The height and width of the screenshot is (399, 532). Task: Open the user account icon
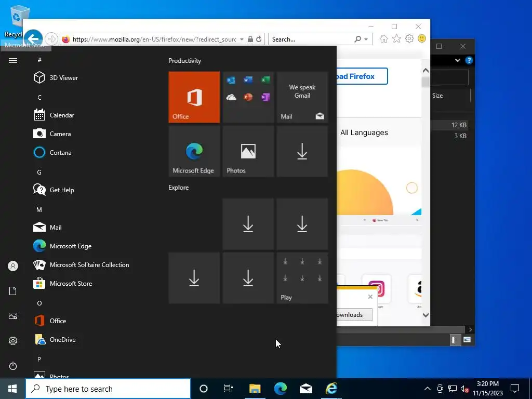click(13, 266)
